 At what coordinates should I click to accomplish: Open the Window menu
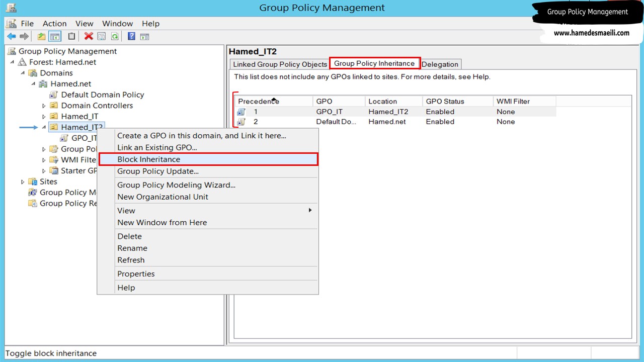[x=118, y=24]
